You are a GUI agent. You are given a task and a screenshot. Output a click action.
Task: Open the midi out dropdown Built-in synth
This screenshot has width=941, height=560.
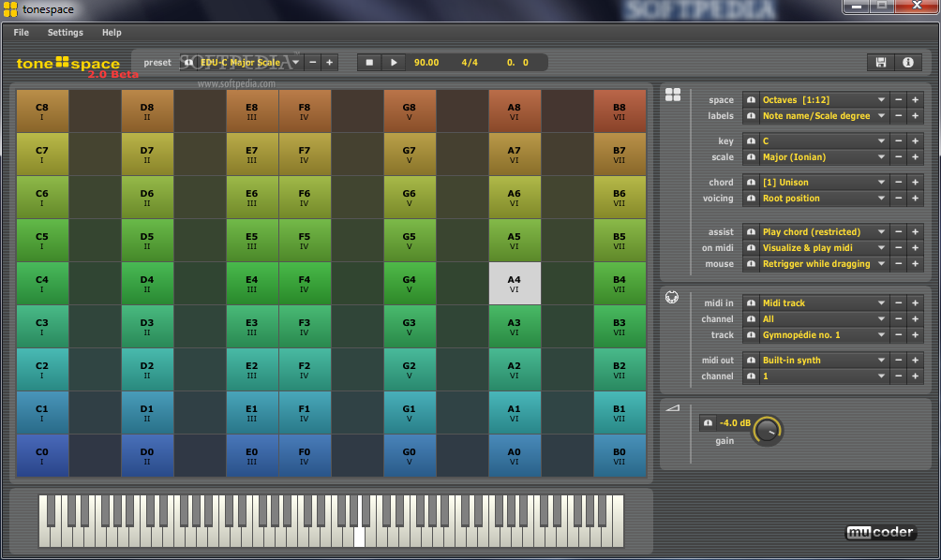(823, 361)
